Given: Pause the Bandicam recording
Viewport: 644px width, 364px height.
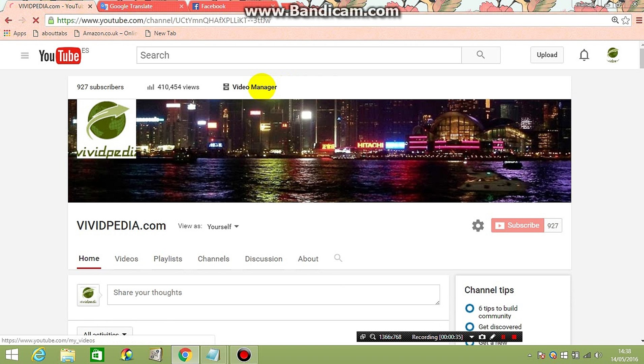Looking at the screenshot, I should point(503,337).
